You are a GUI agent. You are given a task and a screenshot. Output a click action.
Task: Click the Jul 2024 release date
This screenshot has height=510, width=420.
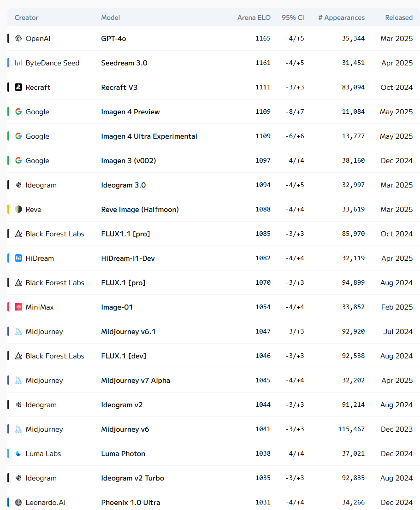398,331
